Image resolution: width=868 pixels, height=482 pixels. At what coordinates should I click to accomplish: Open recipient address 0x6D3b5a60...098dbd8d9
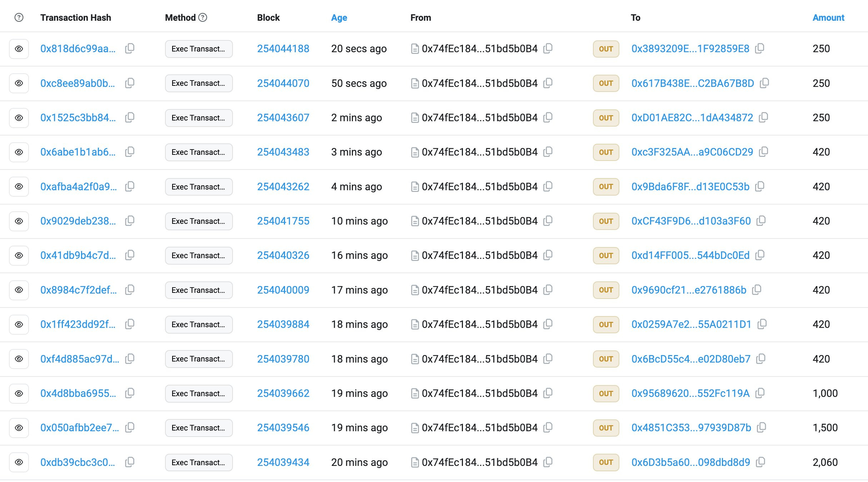[691, 462]
